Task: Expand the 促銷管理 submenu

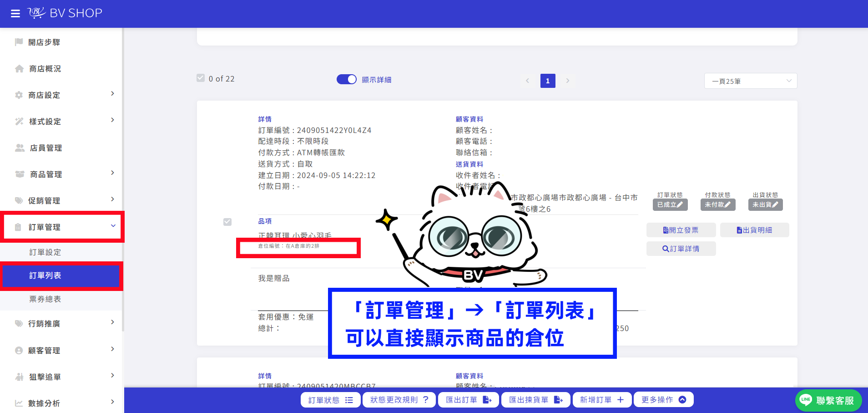Action: coord(112,199)
